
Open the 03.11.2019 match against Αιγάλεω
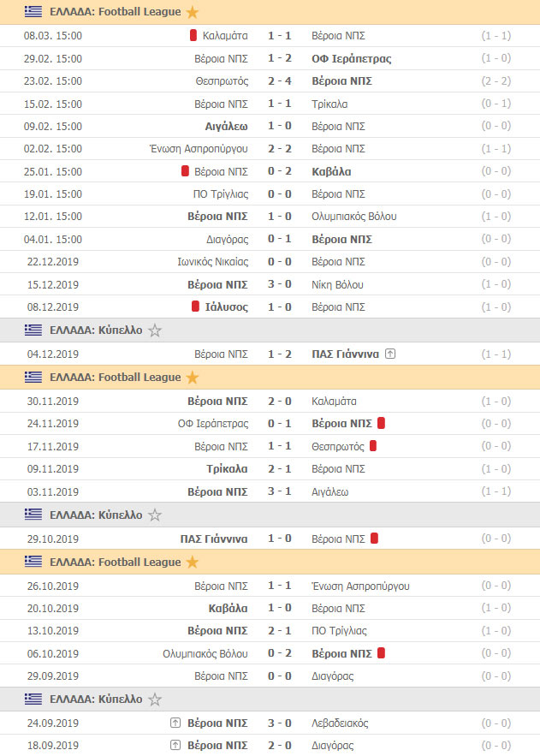coord(270,491)
